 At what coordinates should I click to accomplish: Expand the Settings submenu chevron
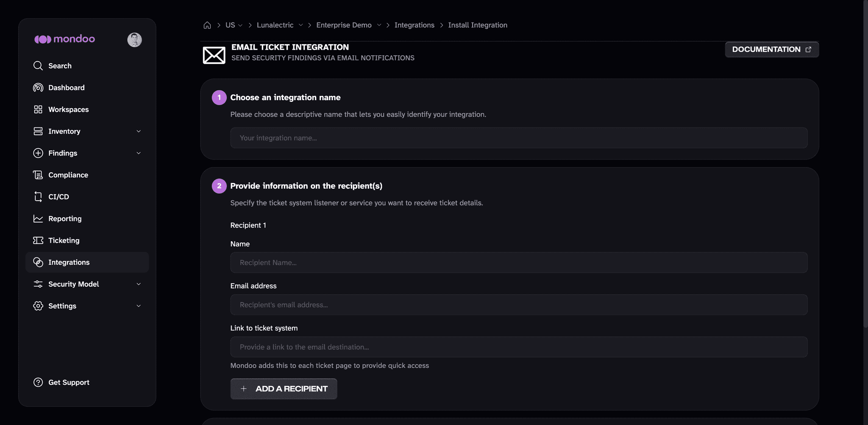[139, 306]
